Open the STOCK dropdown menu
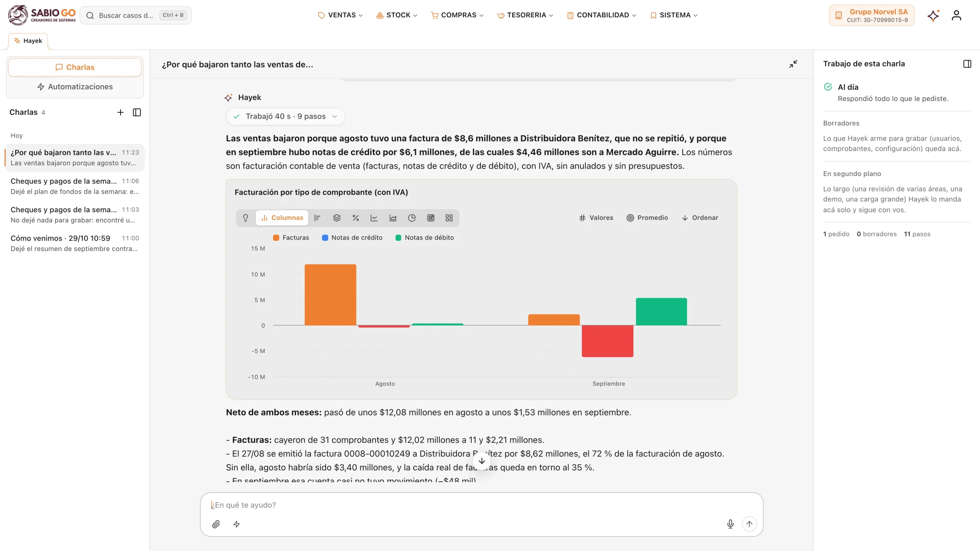The height and width of the screenshot is (551, 980). click(397, 15)
